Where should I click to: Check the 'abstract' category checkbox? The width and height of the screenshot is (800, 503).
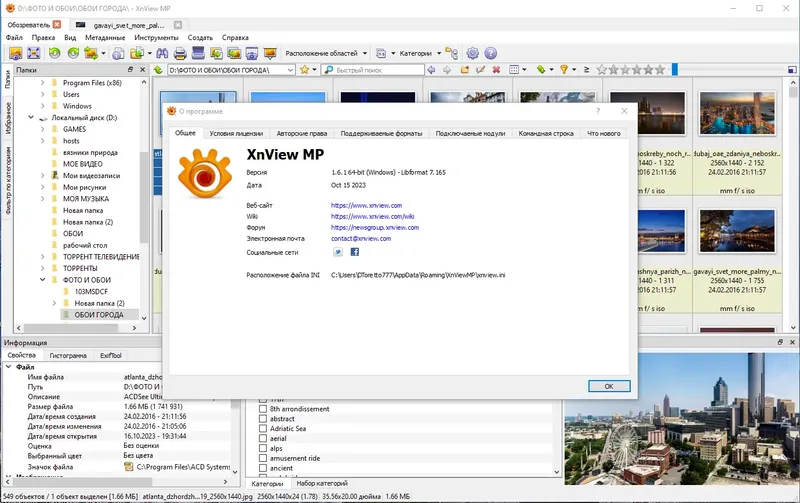pos(263,419)
